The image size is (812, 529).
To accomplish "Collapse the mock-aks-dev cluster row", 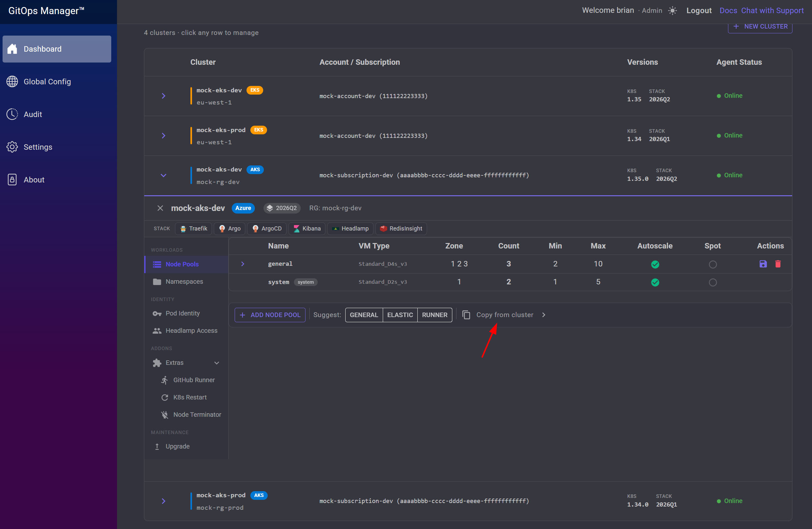I will pyautogui.click(x=163, y=175).
